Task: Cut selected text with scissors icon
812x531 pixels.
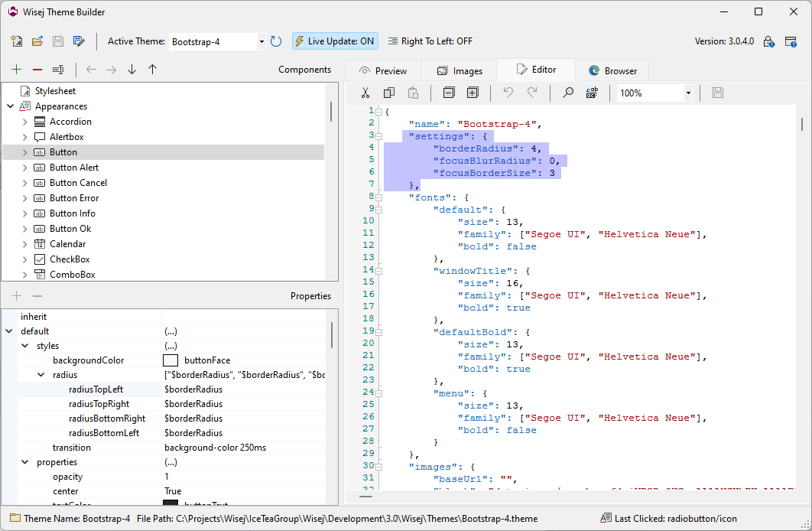Action: pyautogui.click(x=365, y=93)
